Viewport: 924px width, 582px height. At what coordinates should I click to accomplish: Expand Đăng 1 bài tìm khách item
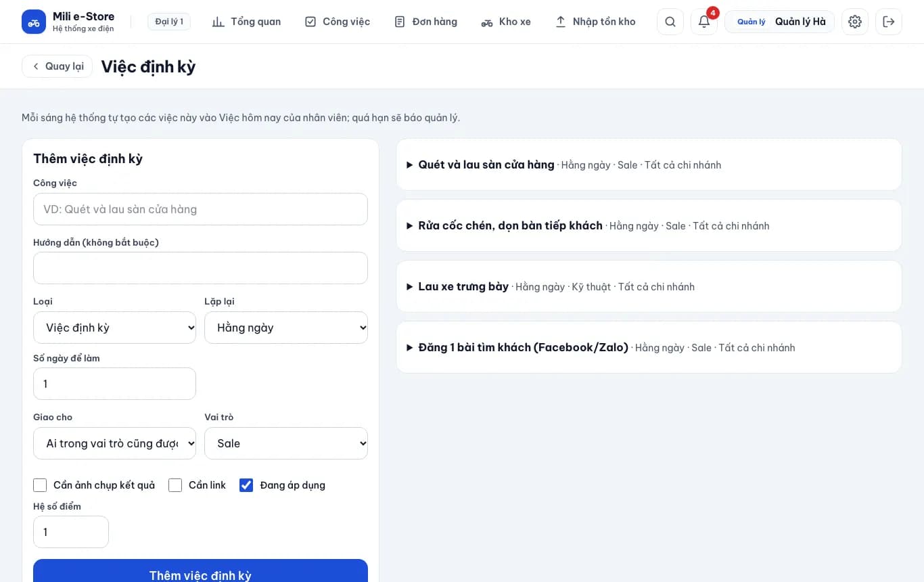coord(649,348)
